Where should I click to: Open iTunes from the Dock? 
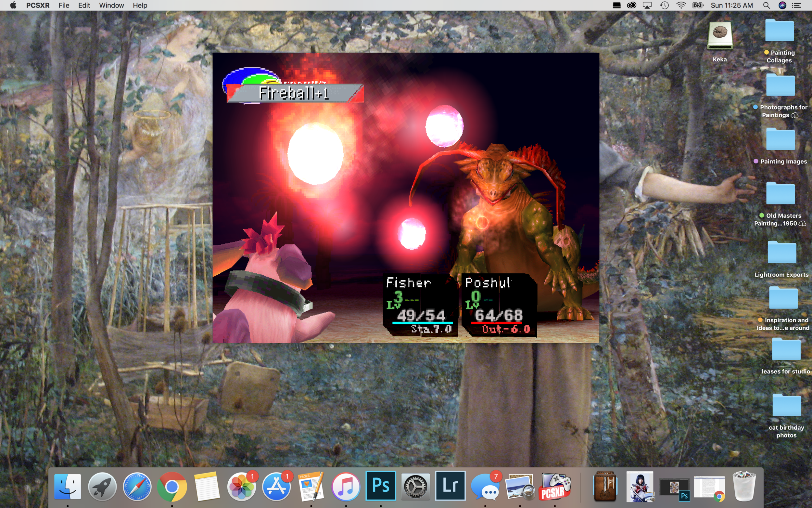(346, 487)
